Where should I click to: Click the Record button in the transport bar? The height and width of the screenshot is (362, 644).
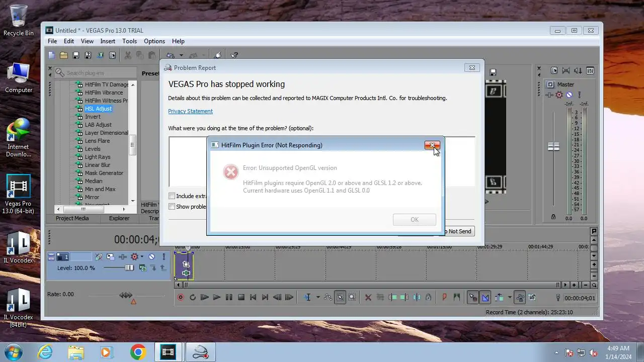181,298
